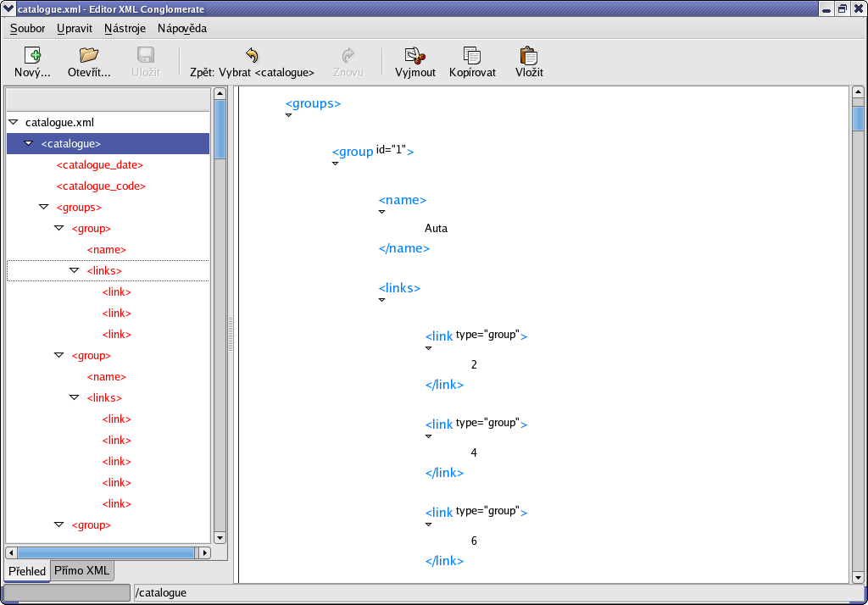Open a file with the Otevřít icon
Viewport: 868px width, 605px height.
click(x=89, y=56)
